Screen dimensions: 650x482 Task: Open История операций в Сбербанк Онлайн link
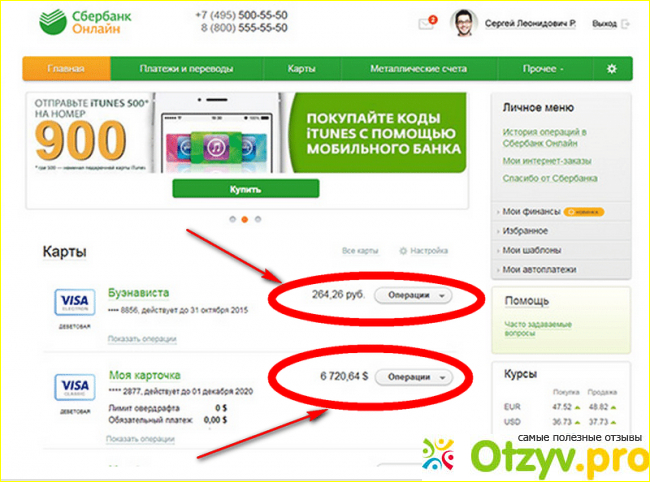pyautogui.click(x=544, y=138)
